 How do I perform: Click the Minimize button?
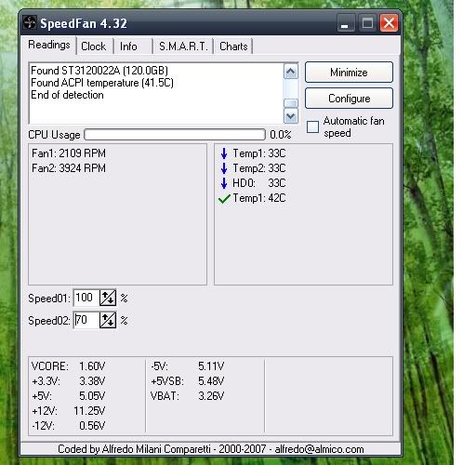[349, 73]
